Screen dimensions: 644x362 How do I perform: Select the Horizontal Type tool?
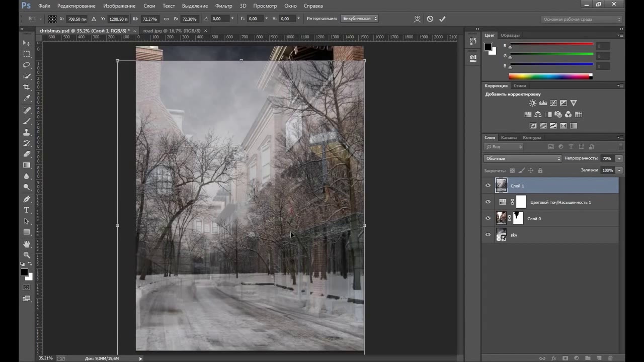(x=27, y=210)
